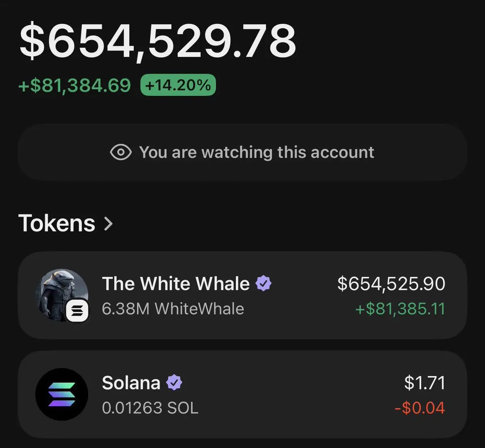485x448 pixels.
Task: Click the Solana logo icon
Action: coord(62,394)
